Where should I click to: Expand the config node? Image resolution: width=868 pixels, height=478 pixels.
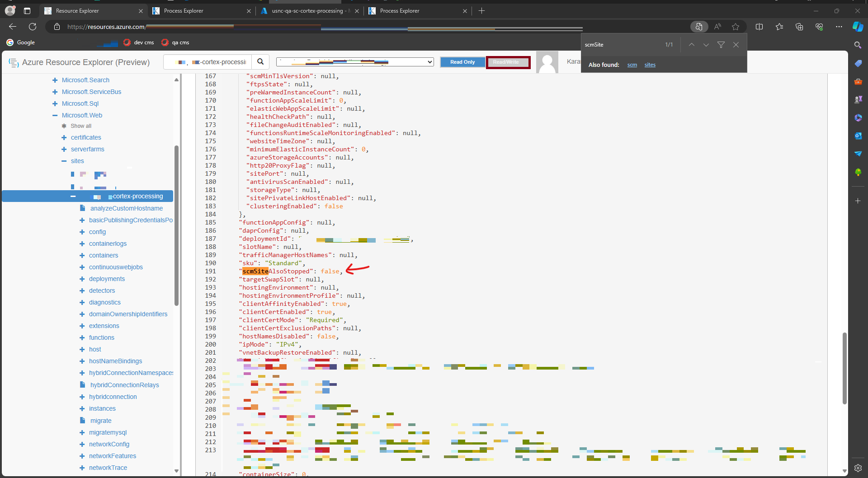[82, 232]
